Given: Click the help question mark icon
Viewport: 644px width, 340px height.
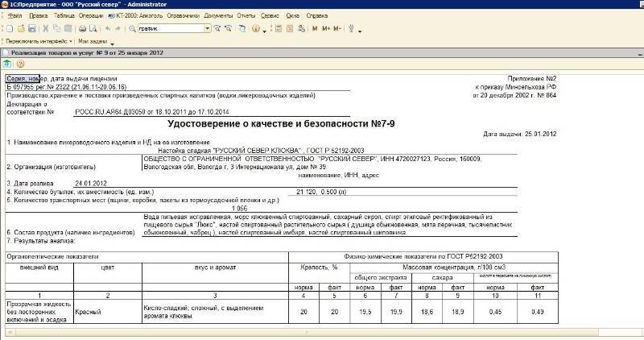Looking at the screenshot, I should [x=20, y=64].
